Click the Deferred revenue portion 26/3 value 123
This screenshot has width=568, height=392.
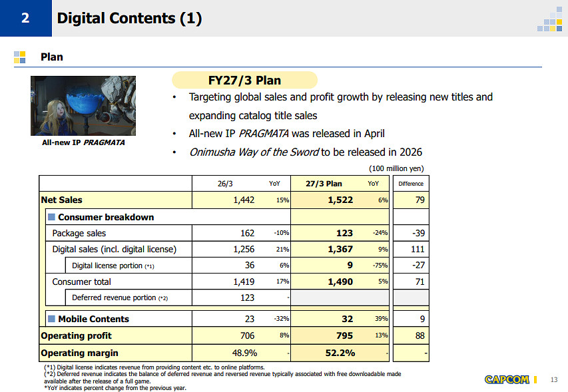[248, 297]
